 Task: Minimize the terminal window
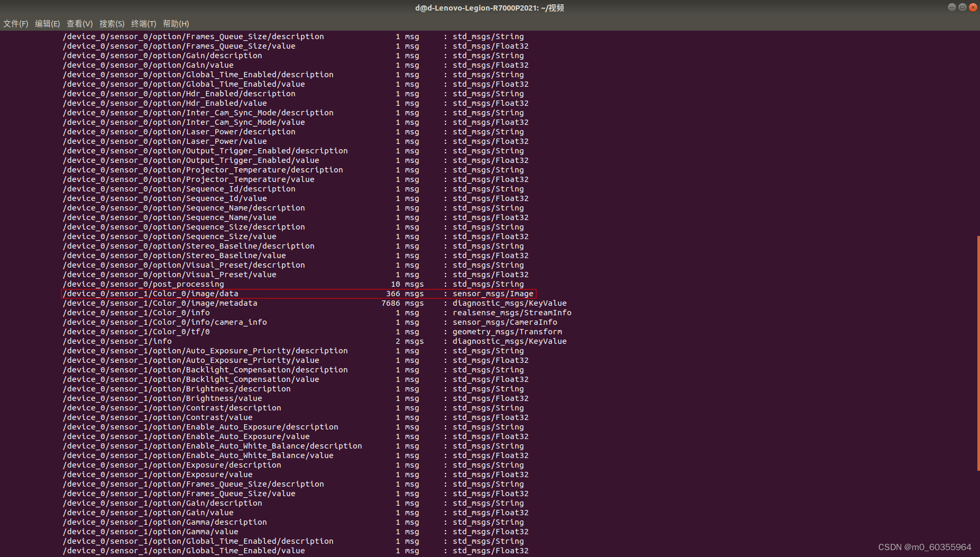click(952, 7)
